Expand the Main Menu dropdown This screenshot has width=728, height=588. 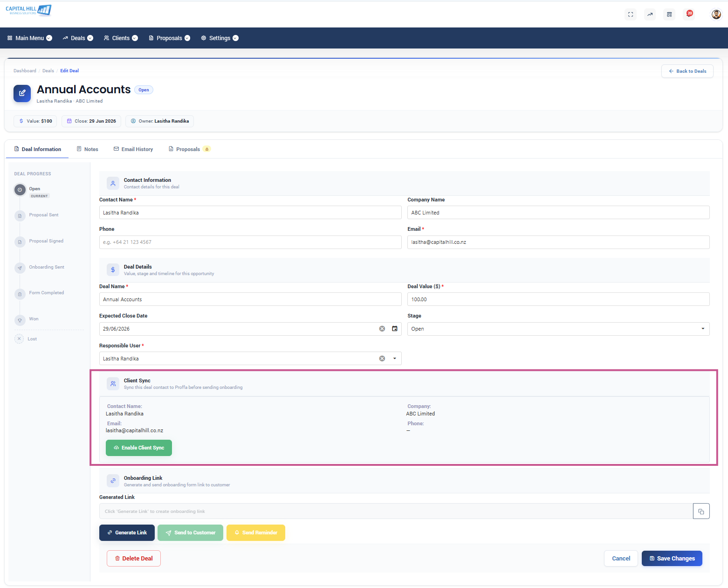(30, 38)
